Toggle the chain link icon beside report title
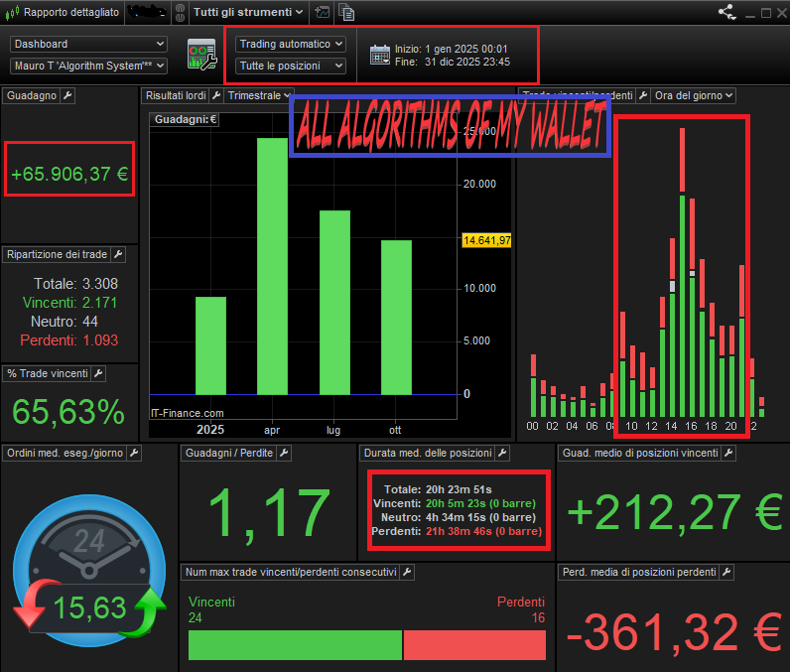This screenshot has width=790, height=672. pos(180,13)
